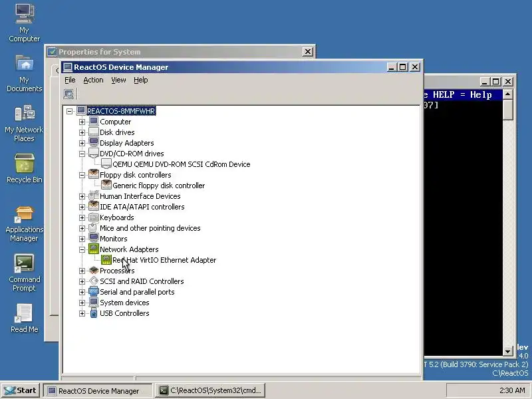Screen dimensions: 532x399
Task: Switch to the cmd.exe taskbar button
Action: coord(210,390)
